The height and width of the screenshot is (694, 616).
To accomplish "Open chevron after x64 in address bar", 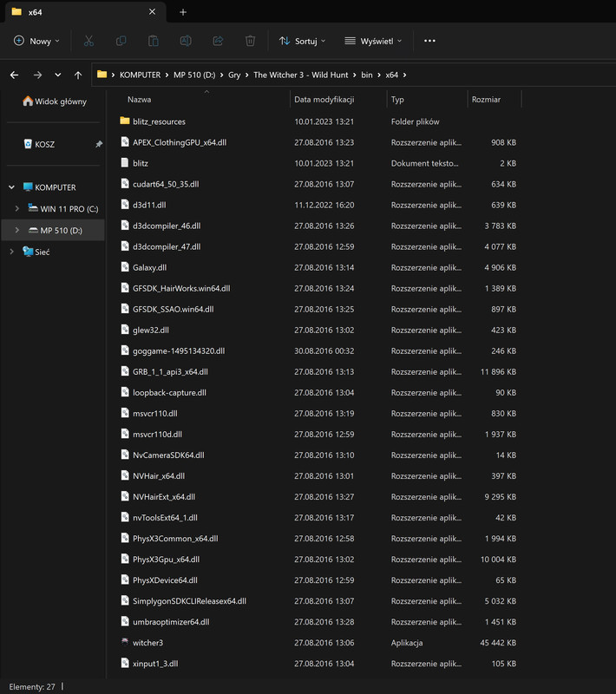I will [x=404, y=75].
